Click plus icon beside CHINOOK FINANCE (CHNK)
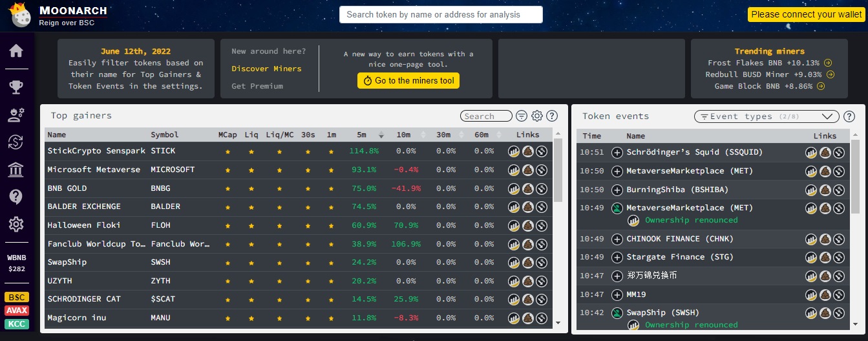Screen dimensions: 868x341 617,239
